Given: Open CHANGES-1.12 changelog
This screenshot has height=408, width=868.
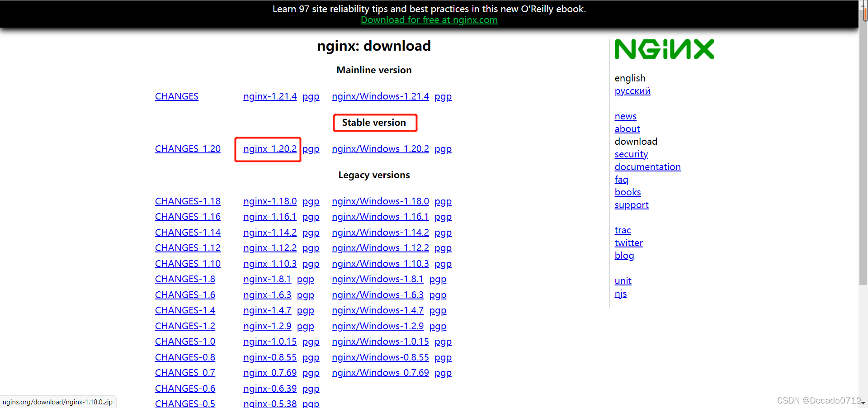Looking at the screenshot, I should [x=188, y=248].
